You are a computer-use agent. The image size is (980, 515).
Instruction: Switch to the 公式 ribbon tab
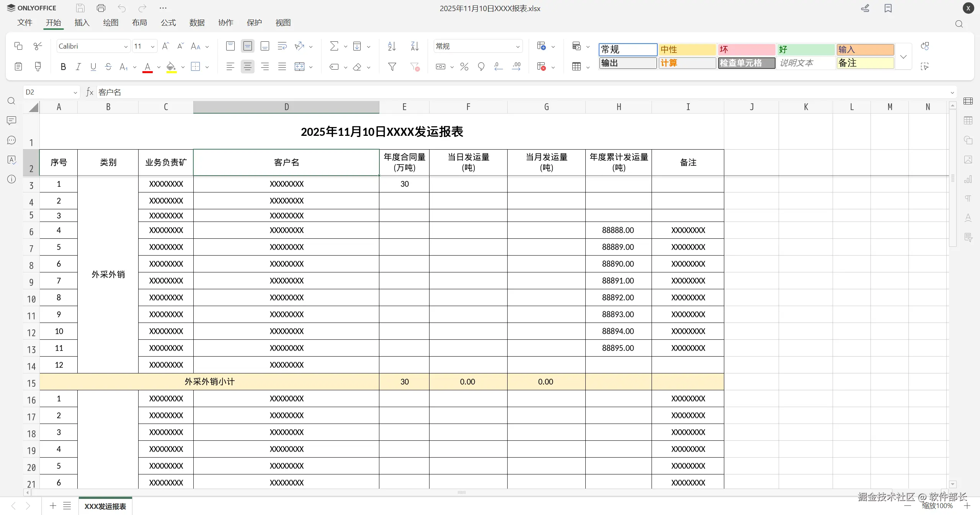[x=168, y=23]
